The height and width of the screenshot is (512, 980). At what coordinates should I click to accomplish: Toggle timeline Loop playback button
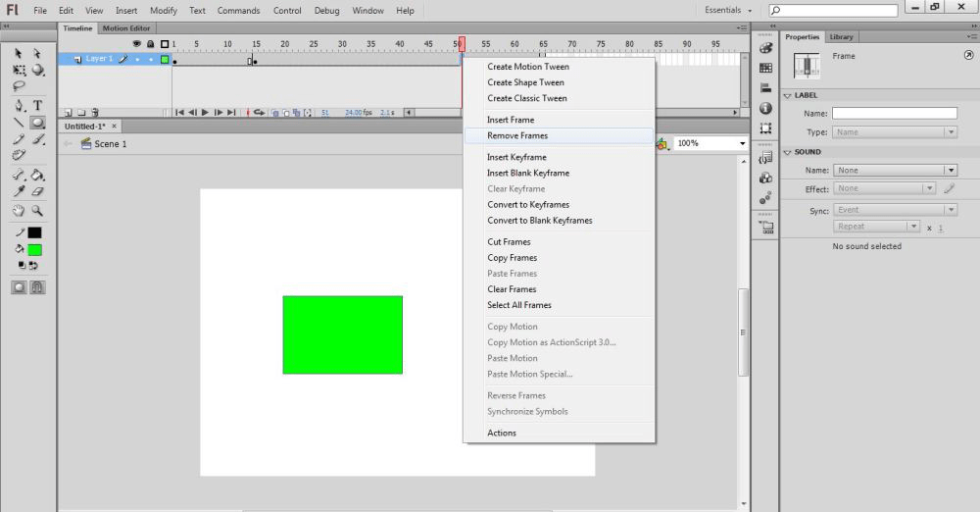260,113
